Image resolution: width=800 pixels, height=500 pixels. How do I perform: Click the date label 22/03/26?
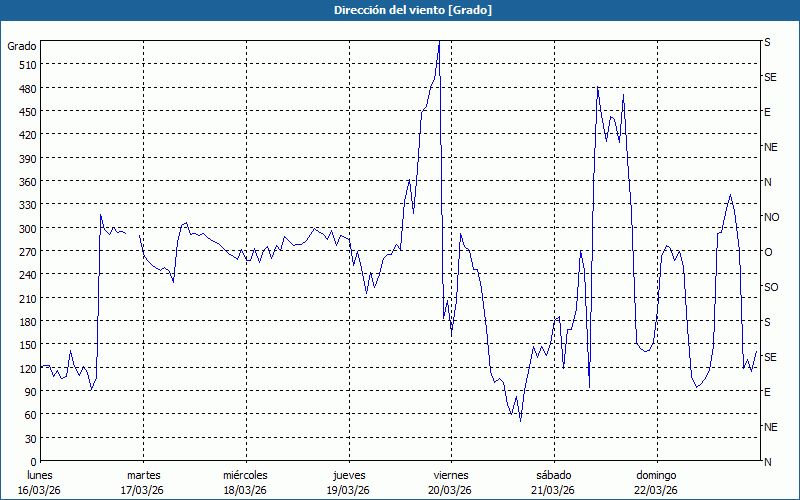(x=656, y=490)
